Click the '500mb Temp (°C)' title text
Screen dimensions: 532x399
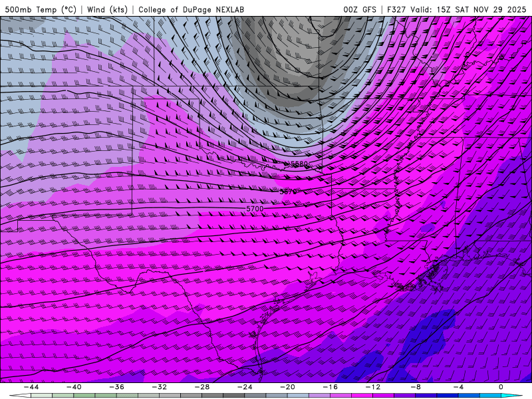(41, 9)
